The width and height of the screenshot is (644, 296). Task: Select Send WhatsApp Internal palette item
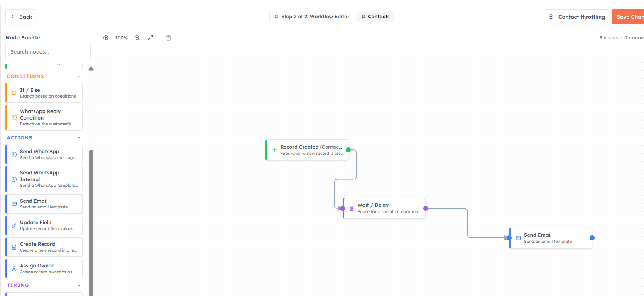coord(44,179)
